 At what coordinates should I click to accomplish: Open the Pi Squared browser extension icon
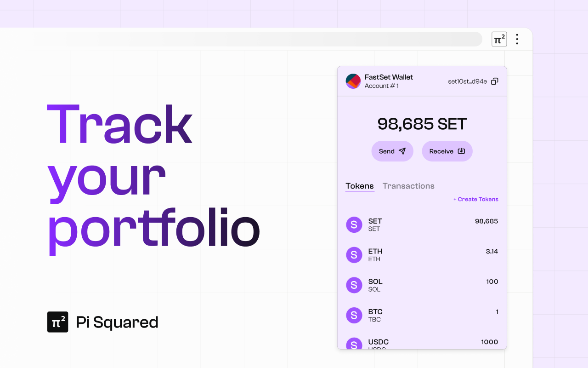point(499,39)
